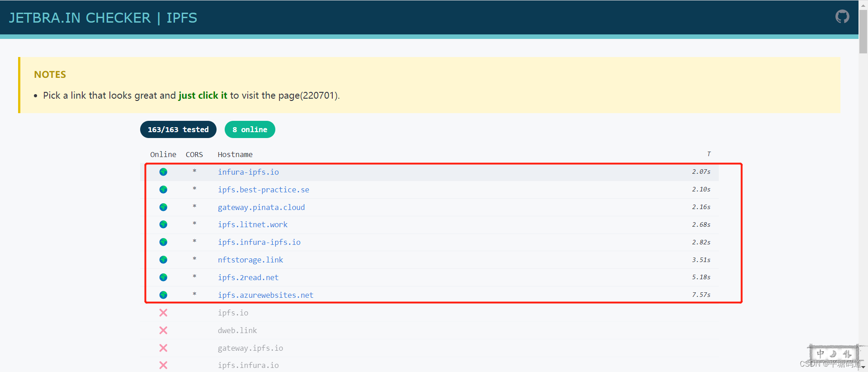
Task: Click the 3.51s response time value
Action: click(701, 260)
